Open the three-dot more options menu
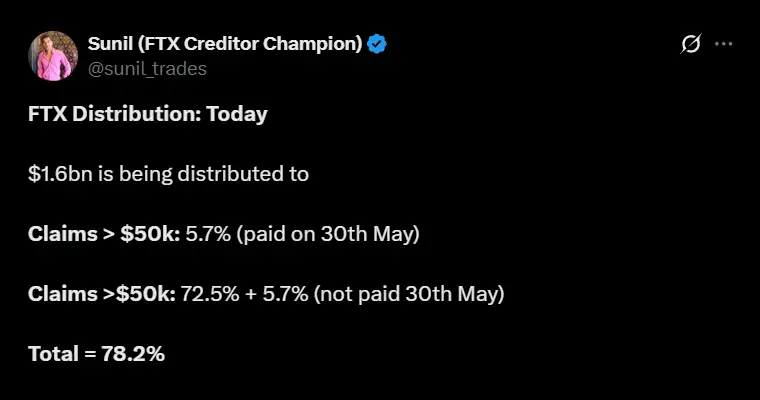The height and width of the screenshot is (400, 760). [724, 44]
